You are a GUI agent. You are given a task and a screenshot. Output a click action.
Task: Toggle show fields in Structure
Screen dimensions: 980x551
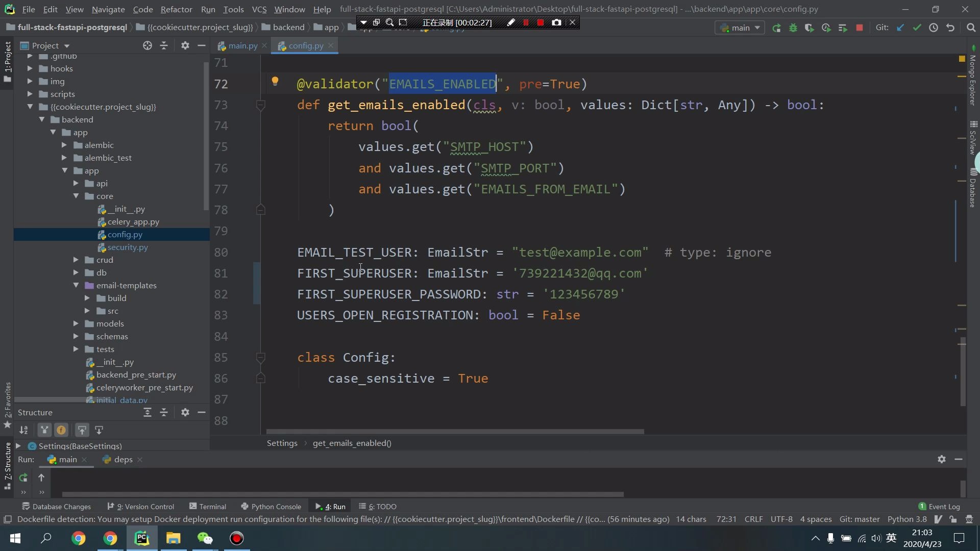[x=61, y=430]
